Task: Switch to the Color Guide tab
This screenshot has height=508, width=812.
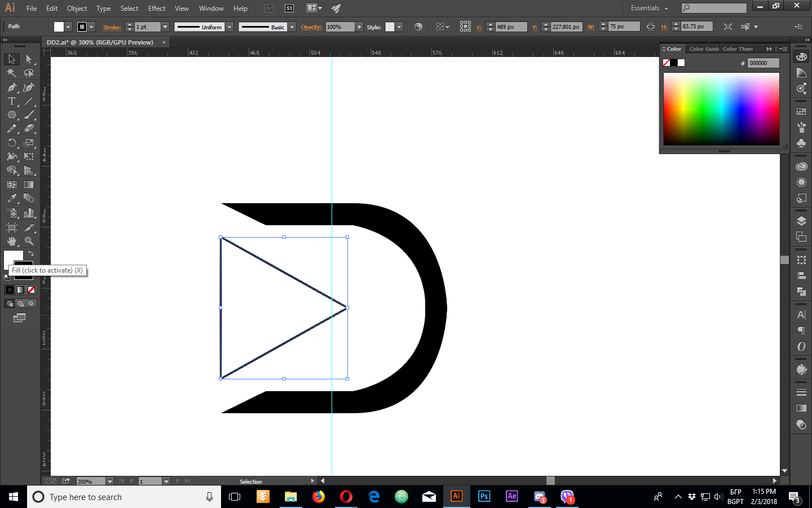Action: tap(704, 49)
